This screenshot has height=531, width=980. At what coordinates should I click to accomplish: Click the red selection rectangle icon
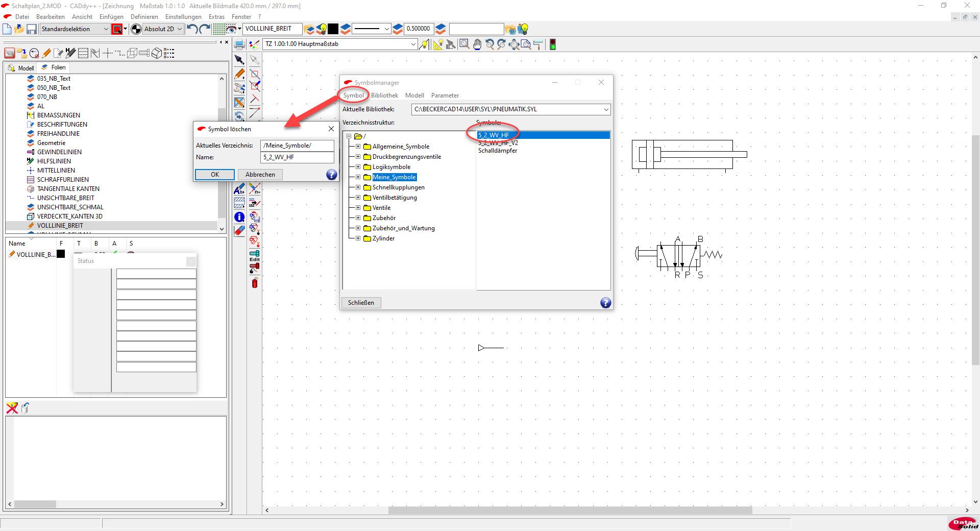click(117, 29)
